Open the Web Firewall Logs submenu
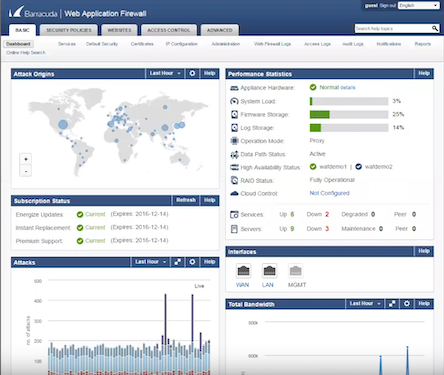444x375 pixels. [x=272, y=44]
